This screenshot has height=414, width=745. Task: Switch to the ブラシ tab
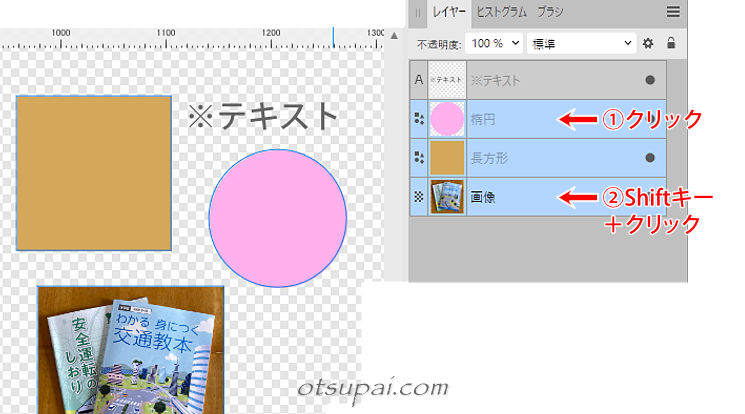point(550,12)
